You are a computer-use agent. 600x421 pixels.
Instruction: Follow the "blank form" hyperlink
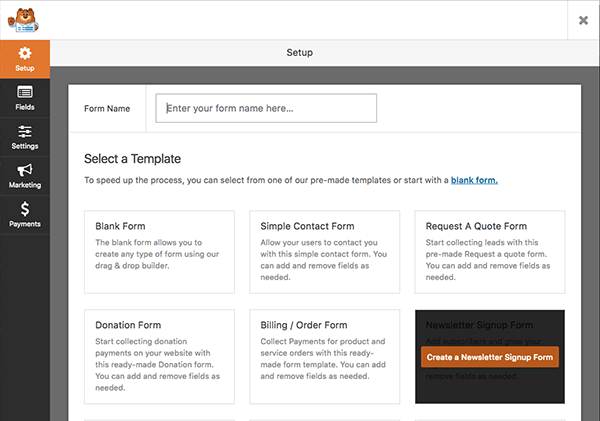[x=474, y=180]
